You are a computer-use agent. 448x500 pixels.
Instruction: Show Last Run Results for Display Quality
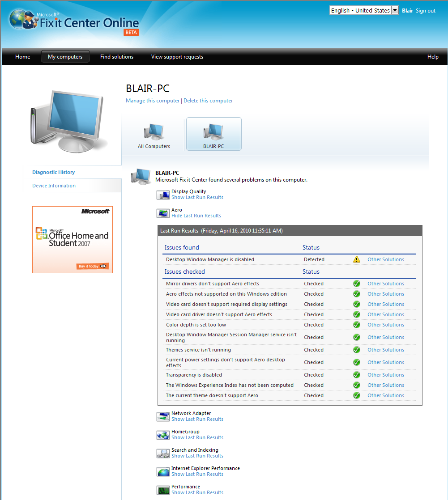(197, 197)
